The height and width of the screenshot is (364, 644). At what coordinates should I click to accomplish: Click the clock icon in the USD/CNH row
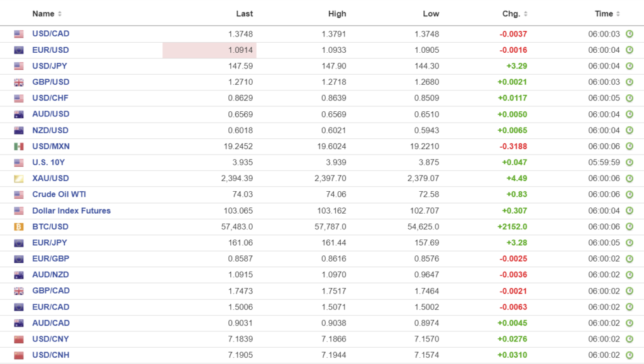(x=629, y=355)
